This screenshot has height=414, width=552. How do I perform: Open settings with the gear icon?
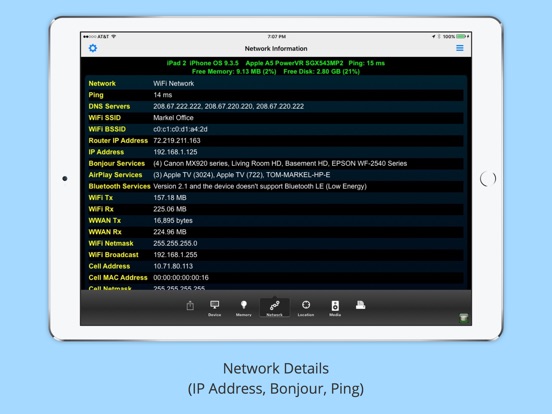click(x=93, y=48)
